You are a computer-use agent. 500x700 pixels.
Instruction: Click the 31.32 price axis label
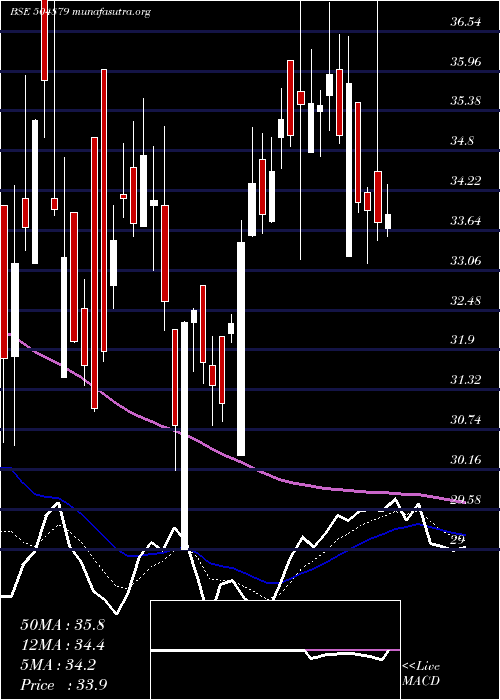(466, 380)
